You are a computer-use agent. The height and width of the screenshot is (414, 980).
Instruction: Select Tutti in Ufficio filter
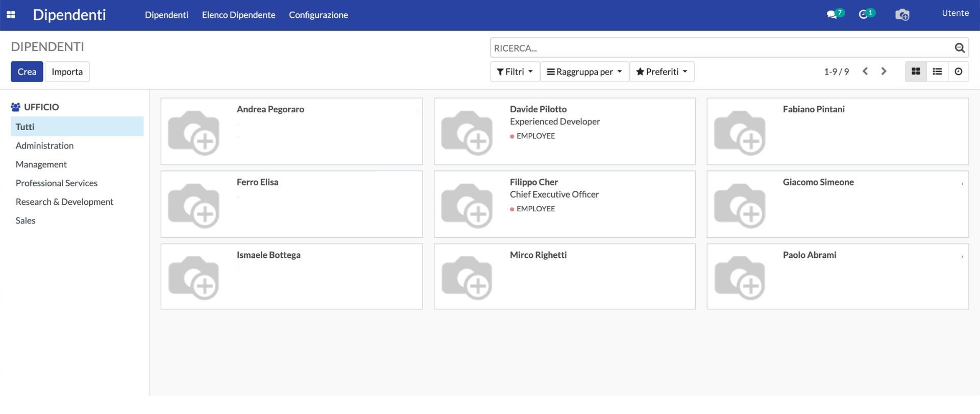pos(77,127)
